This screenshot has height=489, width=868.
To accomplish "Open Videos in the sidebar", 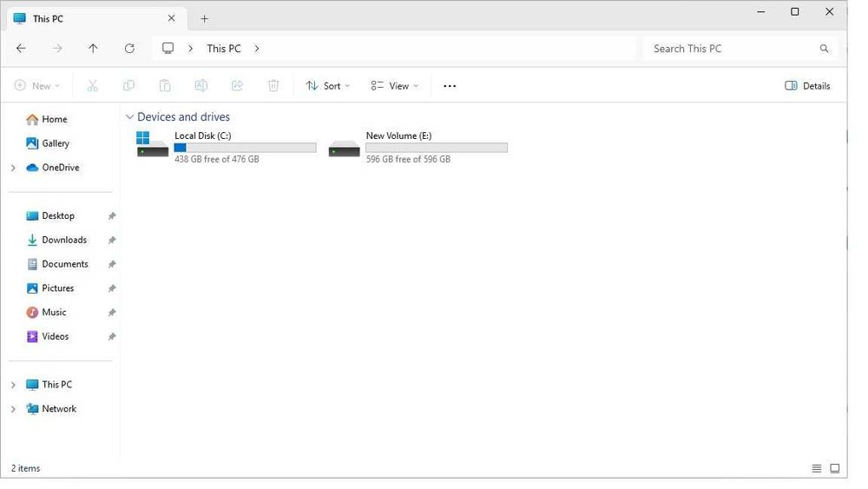I will (55, 336).
